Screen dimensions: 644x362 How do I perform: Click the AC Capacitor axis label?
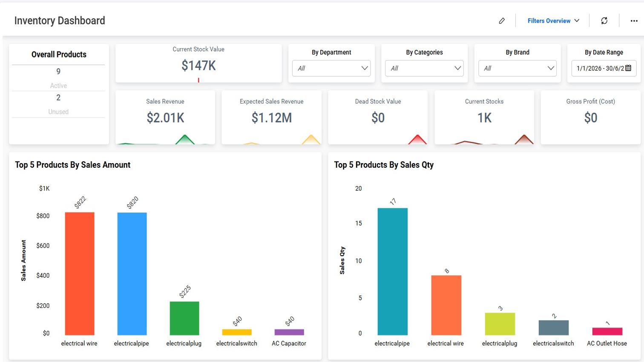289,343
